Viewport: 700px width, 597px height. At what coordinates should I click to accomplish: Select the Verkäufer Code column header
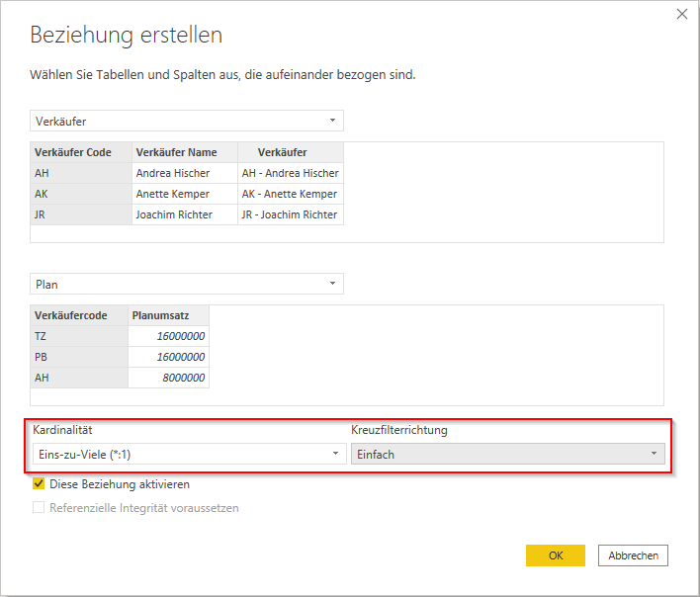[81, 152]
